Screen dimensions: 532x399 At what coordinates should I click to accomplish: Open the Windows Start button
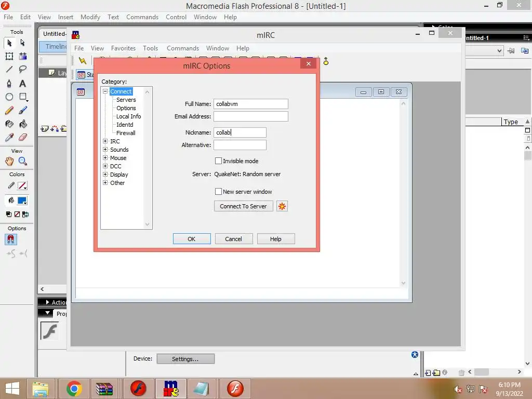[x=12, y=389]
